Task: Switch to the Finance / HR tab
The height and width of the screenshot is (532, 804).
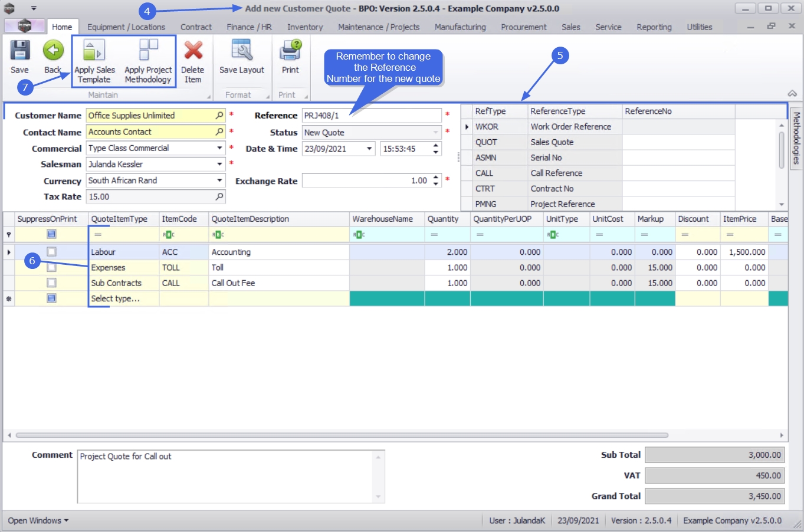Action: tap(249, 27)
